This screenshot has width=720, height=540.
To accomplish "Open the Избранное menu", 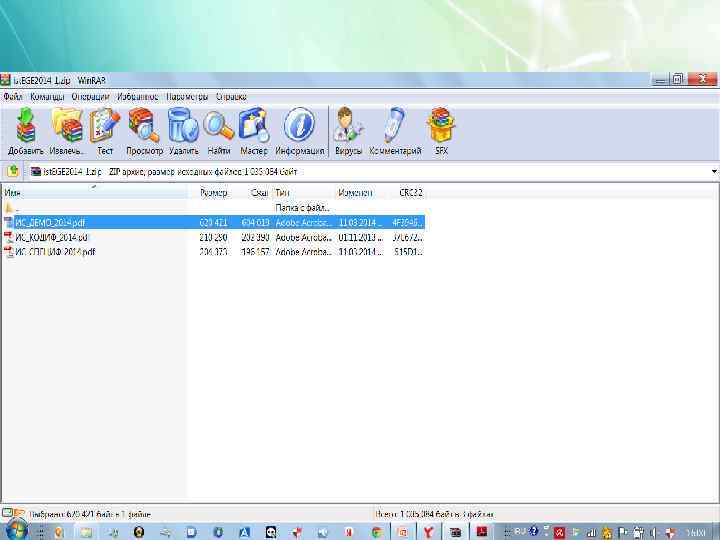I will pos(137,96).
